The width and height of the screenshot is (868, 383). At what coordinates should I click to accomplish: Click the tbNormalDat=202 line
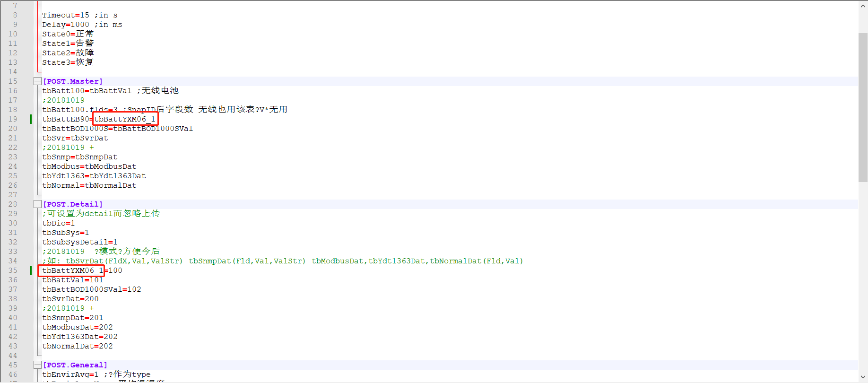pos(78,346)
